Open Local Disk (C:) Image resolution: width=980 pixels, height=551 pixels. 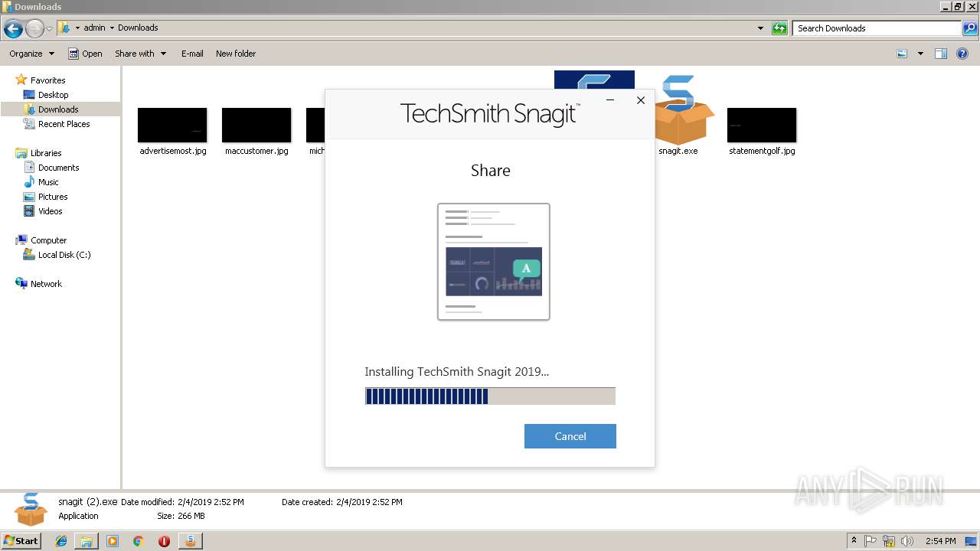64,255
